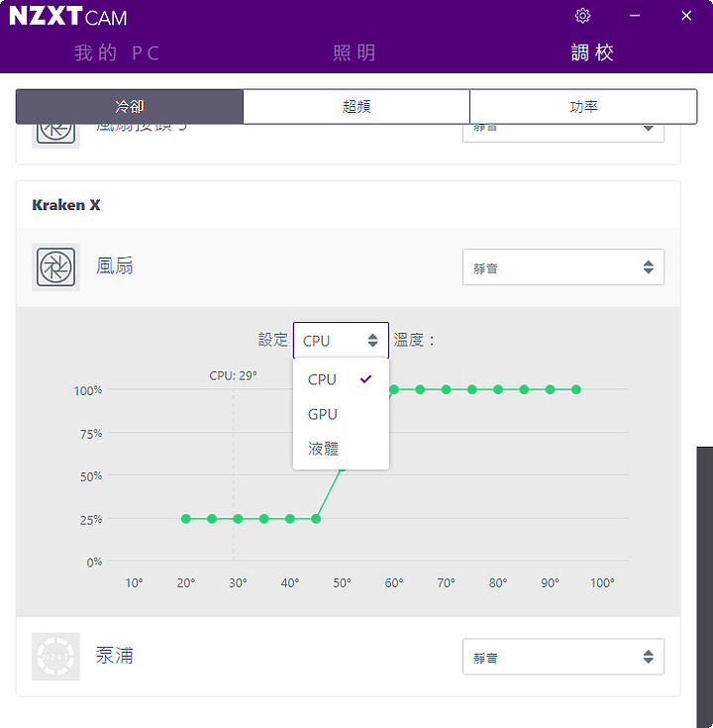
Task: Choose 液體 option in dropdown list
Action: pyautogui.click(x=341, y=449)
